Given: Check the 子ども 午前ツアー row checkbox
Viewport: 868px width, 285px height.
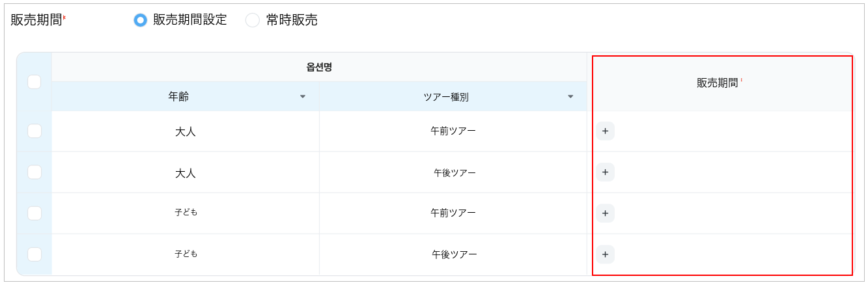Looking at the screenshot, I should (x=35, y=213).
